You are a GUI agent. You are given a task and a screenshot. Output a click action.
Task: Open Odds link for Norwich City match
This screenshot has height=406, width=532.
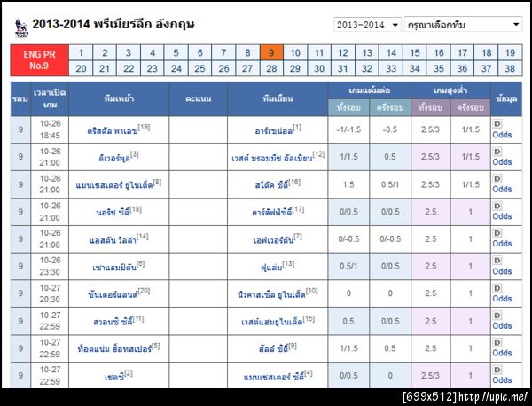point(502,216)
